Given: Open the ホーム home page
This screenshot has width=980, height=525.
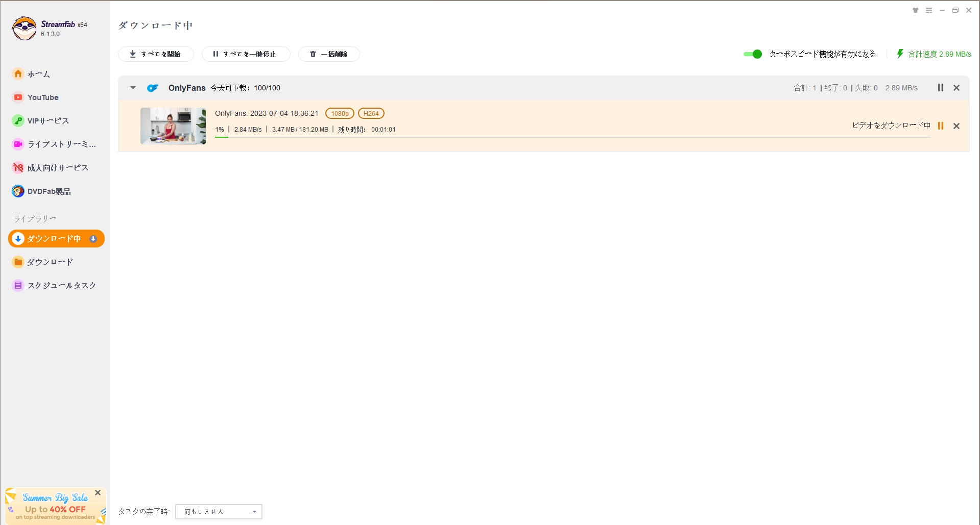Looking at the screenshot, I should pos(39,74).
